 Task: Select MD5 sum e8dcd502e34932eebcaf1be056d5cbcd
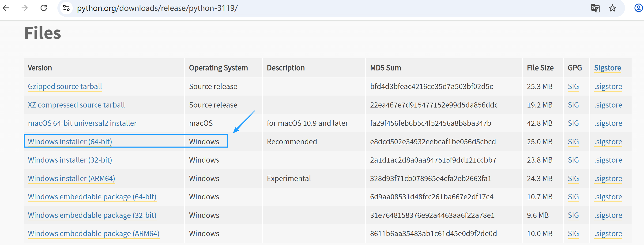point(433,142)
